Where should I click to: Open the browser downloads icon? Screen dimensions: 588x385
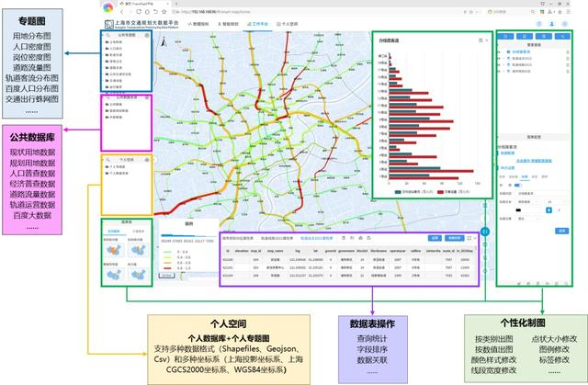pyautogui.click(x=560, y=12)
